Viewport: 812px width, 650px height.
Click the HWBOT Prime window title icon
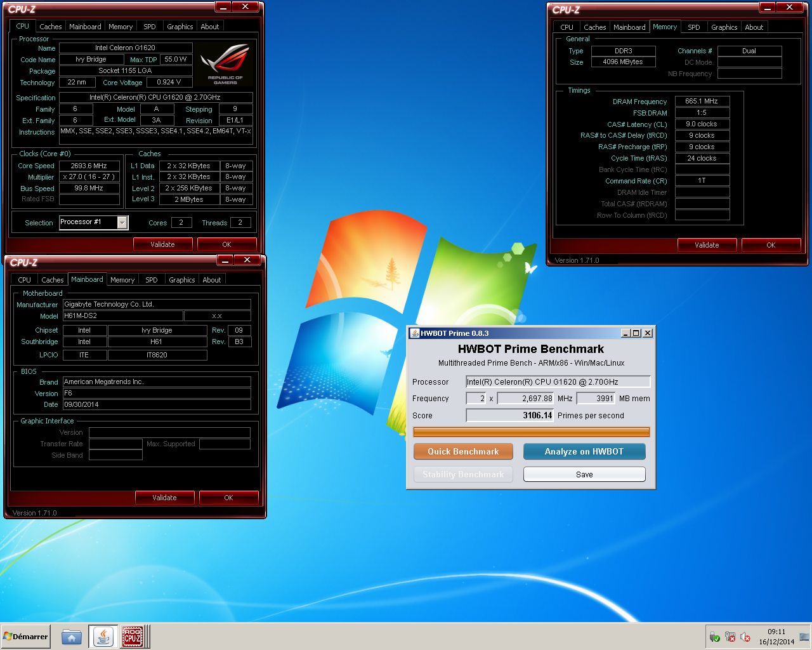[x=415, y=333]
